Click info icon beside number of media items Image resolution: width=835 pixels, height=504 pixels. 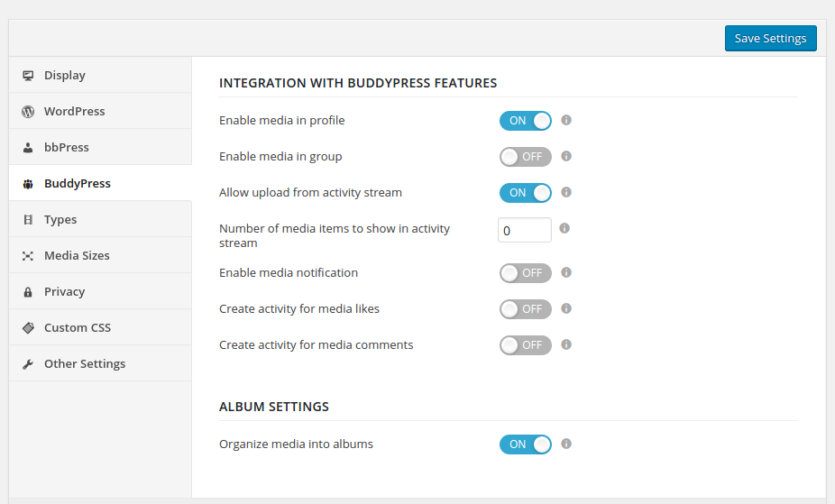(x=564, y=229)
